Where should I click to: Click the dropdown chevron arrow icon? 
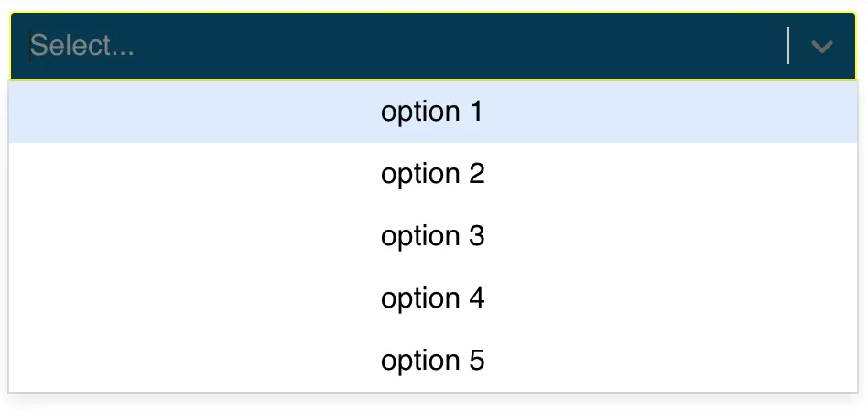[x=821, y=46]
